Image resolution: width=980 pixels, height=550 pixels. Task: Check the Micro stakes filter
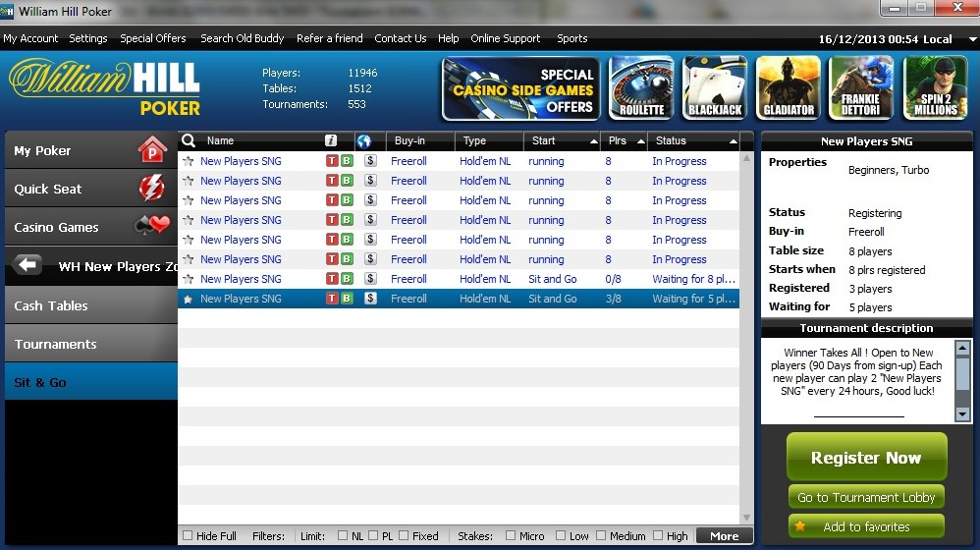[511, 535]
